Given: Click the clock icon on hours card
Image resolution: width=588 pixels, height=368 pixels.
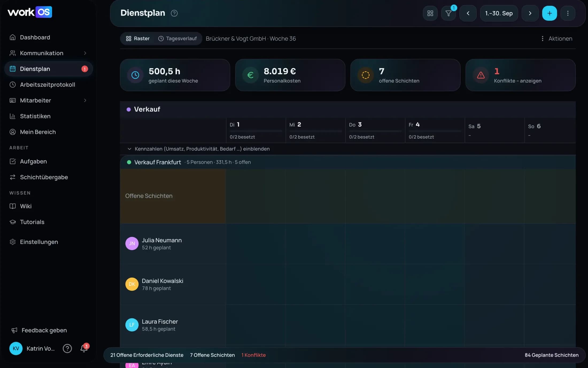Looking at the screenshot, I should pos(135,75).
